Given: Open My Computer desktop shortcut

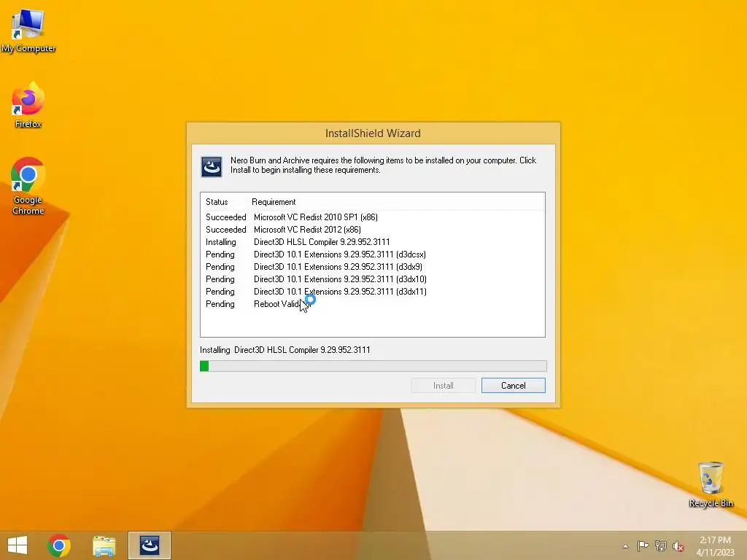Looking at the screenshot, I should (28, 31).
